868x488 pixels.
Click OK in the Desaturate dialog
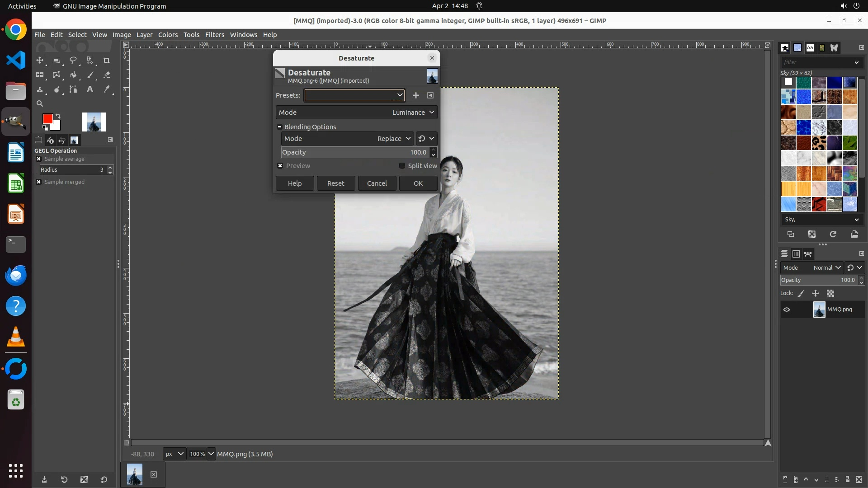418,183
